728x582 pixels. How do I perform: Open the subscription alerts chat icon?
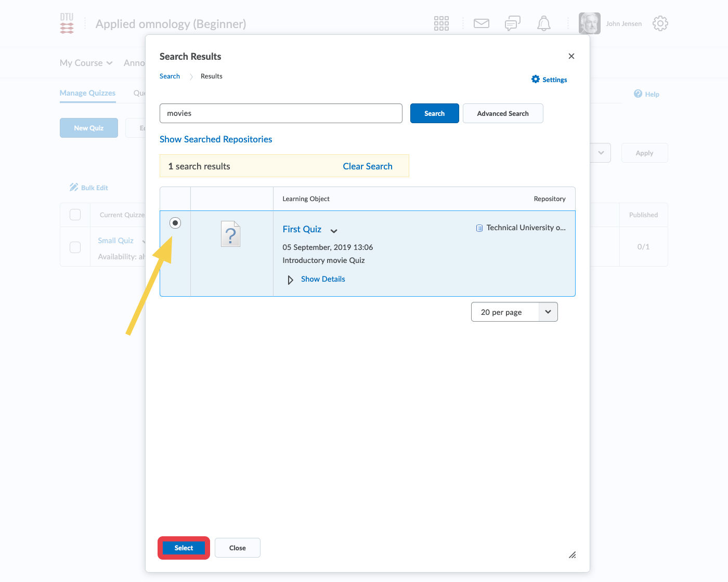pyautogui.click(x=512, y=23)
